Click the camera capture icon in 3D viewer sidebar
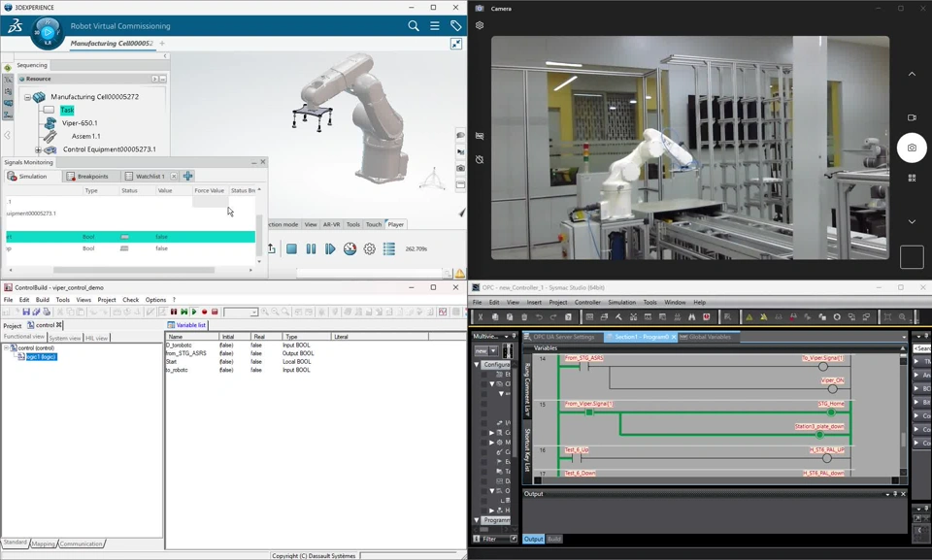932x560 pixels. pyautogui.click(x=460, y=168)
